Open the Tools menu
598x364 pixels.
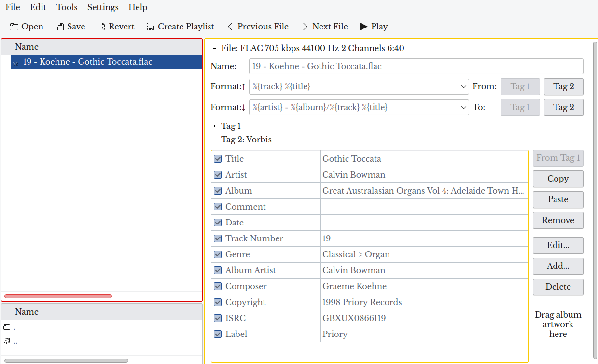66,7
